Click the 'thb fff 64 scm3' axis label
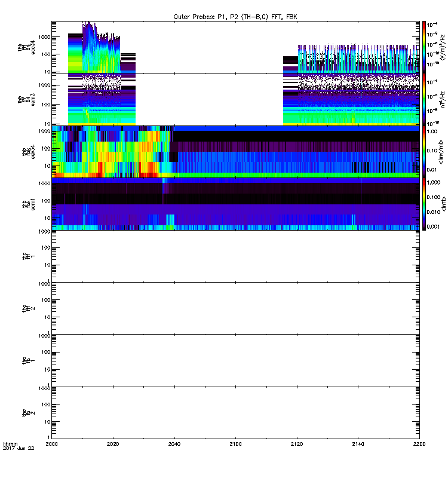This screenshot has width=448, height=478. pos(26,100)
